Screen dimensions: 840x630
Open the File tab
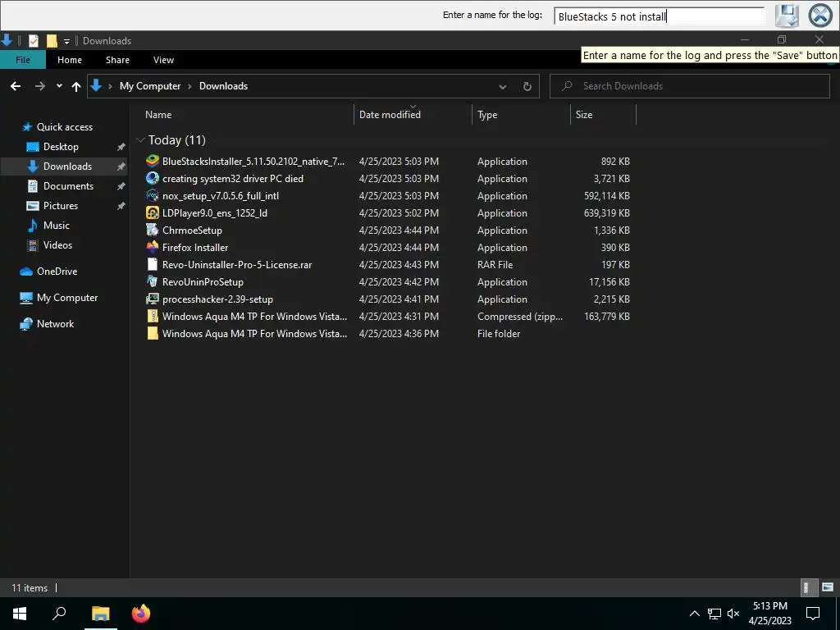tap(23, 60)
